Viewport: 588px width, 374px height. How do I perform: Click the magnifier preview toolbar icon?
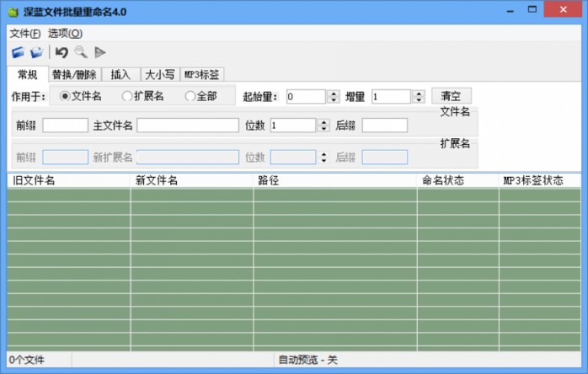pos(81,52)
